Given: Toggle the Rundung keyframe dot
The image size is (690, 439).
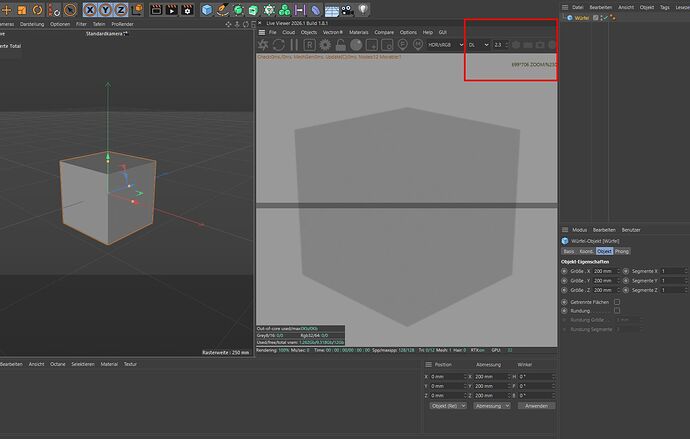Looking at the screenshot, I should [x=564, y=311].
